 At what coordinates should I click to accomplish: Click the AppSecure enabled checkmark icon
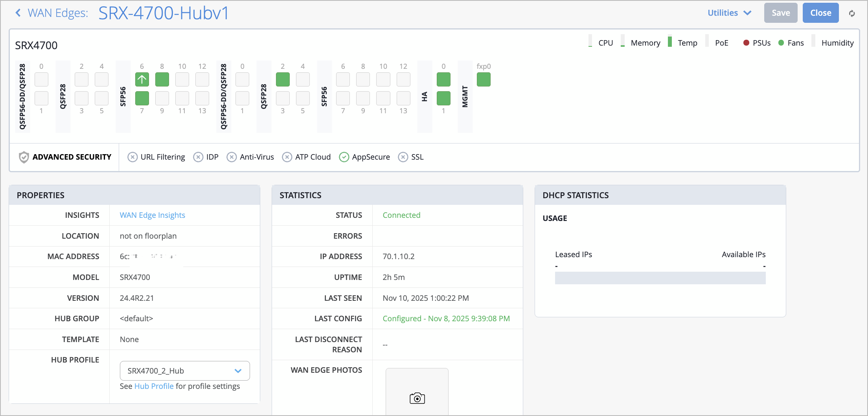point(344,157)
